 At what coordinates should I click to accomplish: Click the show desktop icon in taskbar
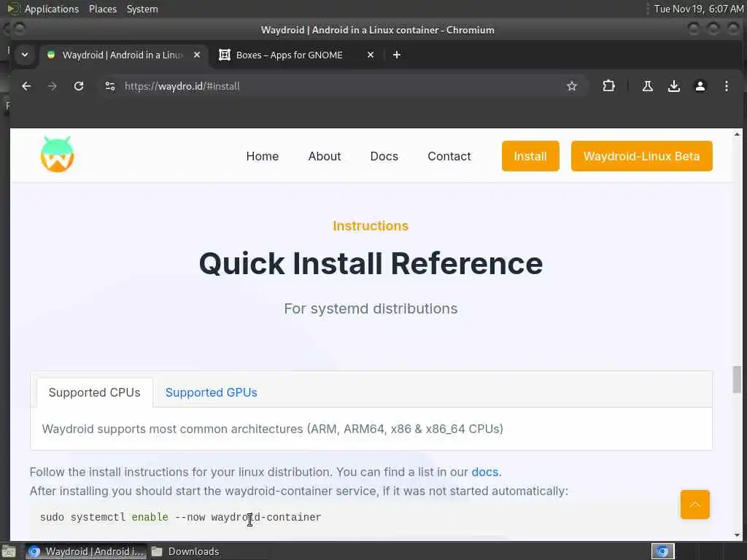coord(9,551)
